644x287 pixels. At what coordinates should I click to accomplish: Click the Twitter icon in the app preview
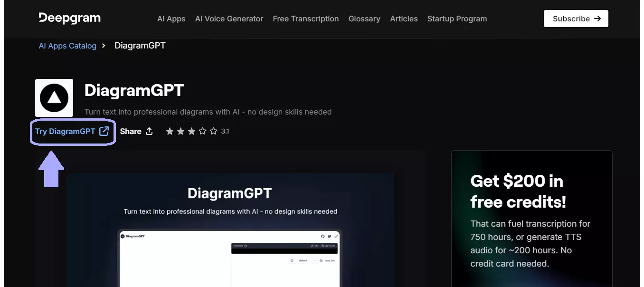[x=330, y=236]
